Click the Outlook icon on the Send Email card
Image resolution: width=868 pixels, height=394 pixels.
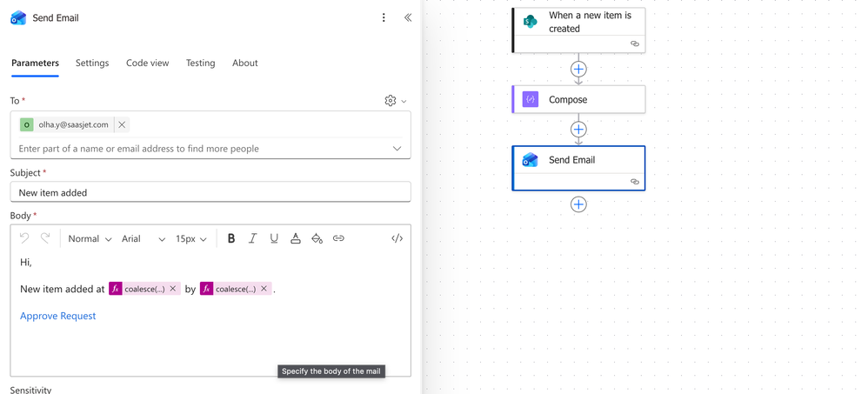click(x=531, y=160)
